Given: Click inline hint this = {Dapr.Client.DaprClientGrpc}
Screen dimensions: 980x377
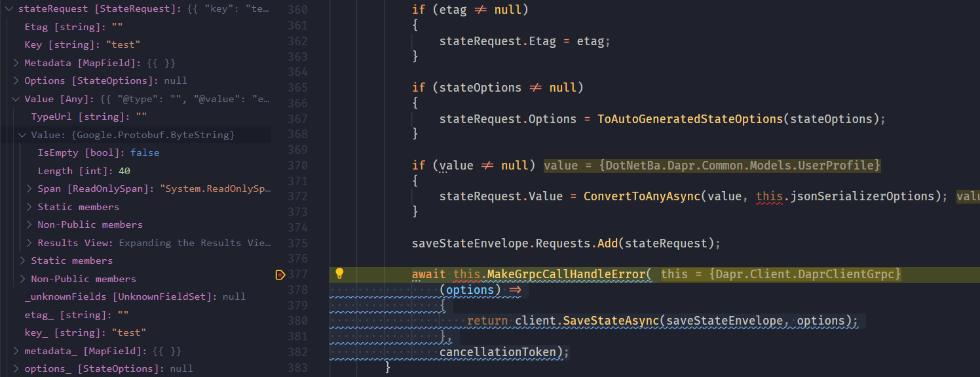Looking at the screenshot, I should pos(781,274).
